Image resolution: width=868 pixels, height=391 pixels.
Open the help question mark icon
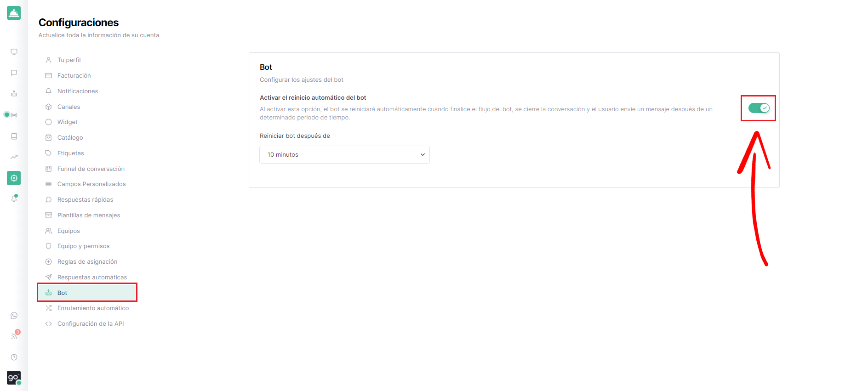[14, 357]
